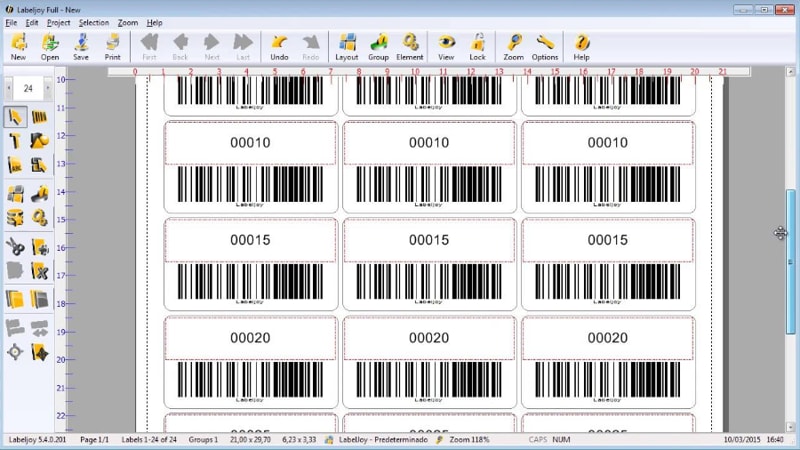Increase label number with right stepper arrow
Image resolution: width=800 pixels, height=450 pixels.
(x=48, y=88)
